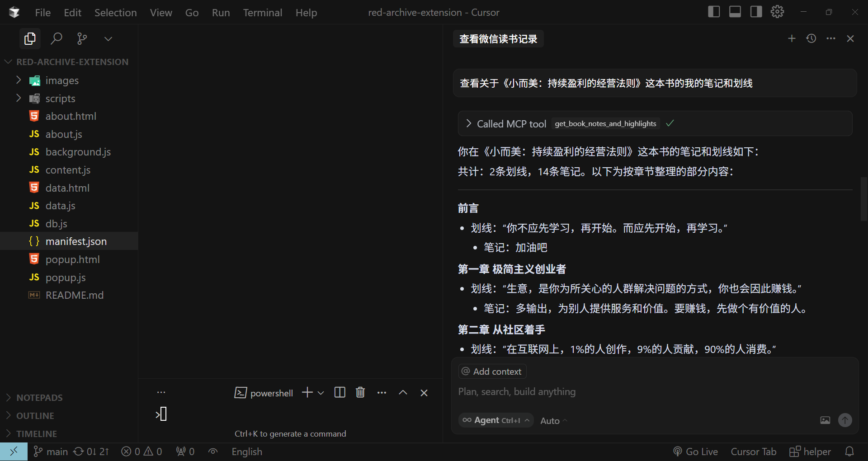Open notifications bell icon
The width and height of the screenshot is (868, 461).
pos(849,452)
